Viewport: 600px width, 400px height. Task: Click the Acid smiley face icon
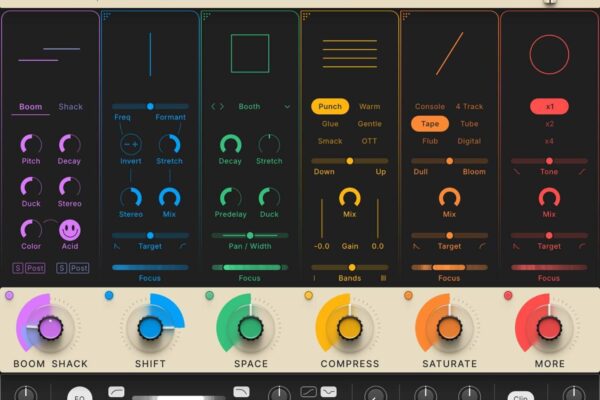69,230
